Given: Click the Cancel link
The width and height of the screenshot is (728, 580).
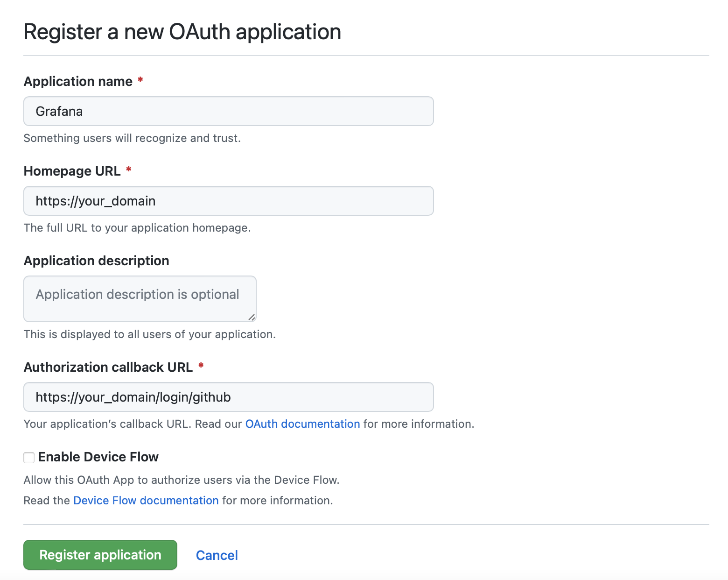Looking at the screenshot, I should point(217,555).
